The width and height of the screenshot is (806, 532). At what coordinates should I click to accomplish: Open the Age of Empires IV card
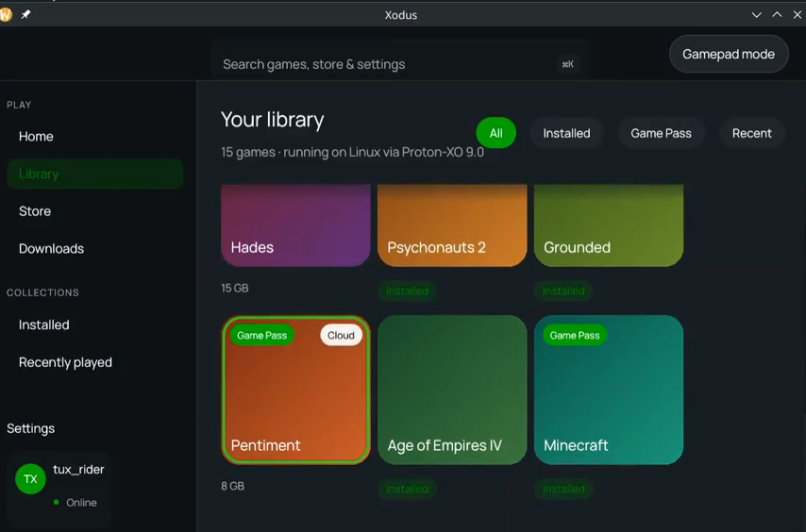pyautogui.click(x=452, y=391)
